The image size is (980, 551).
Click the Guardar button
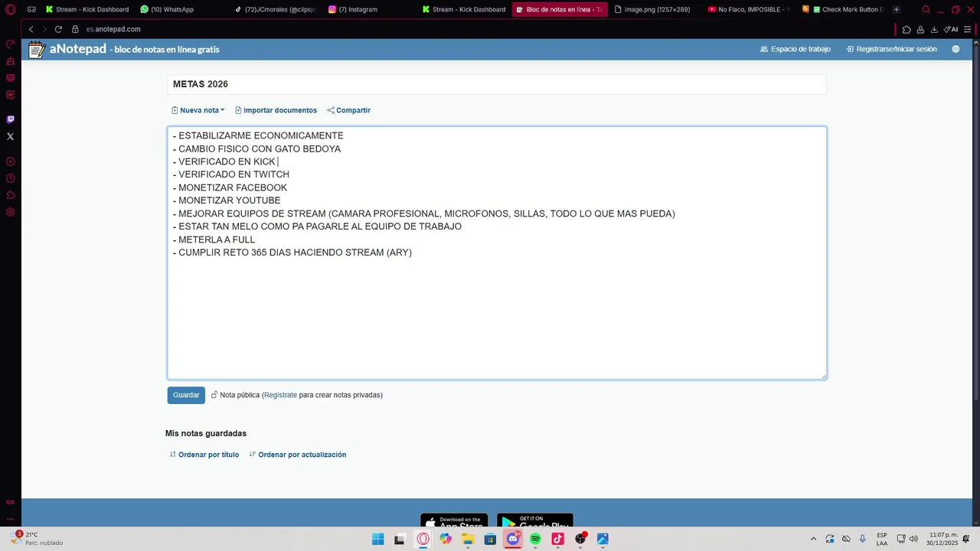[x=186, y=395]
